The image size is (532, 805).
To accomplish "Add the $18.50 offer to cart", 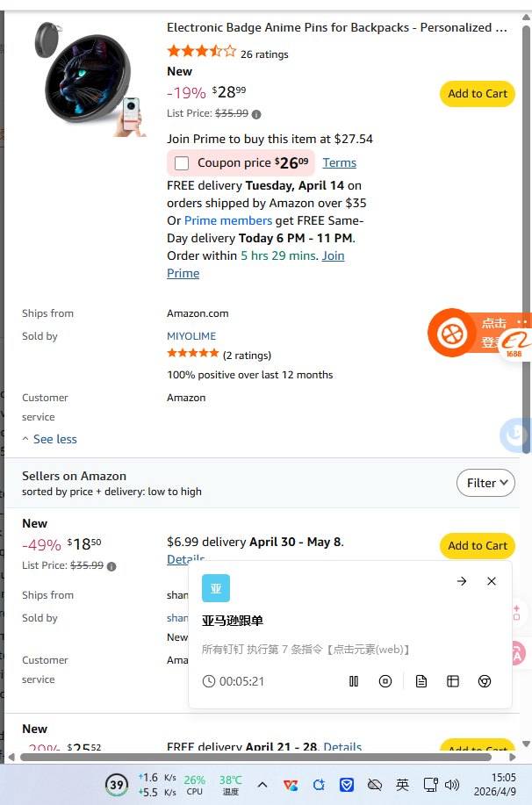I will [477, 546].
